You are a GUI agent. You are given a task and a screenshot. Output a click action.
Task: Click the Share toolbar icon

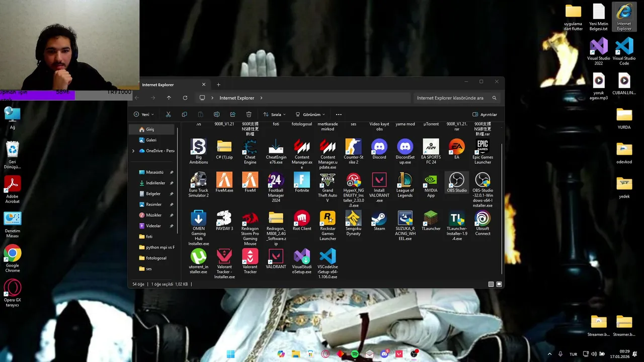point(232,115)
